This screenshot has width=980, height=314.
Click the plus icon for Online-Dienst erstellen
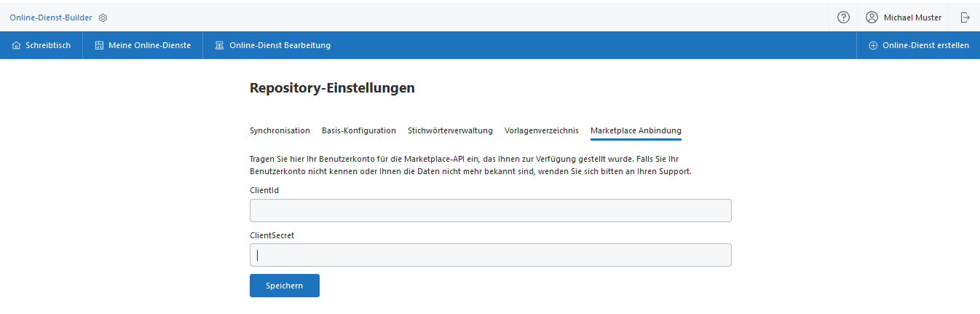click(x=873, y=45)
